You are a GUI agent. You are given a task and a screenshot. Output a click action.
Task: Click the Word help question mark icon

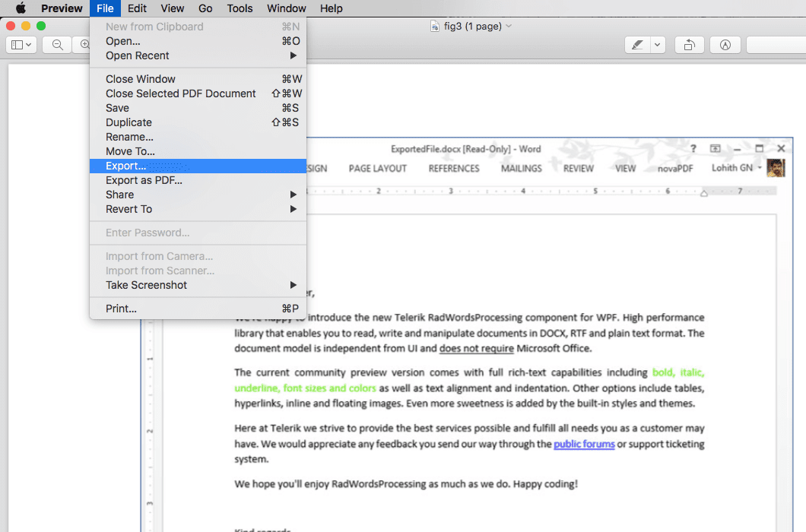tap(693, 148)
